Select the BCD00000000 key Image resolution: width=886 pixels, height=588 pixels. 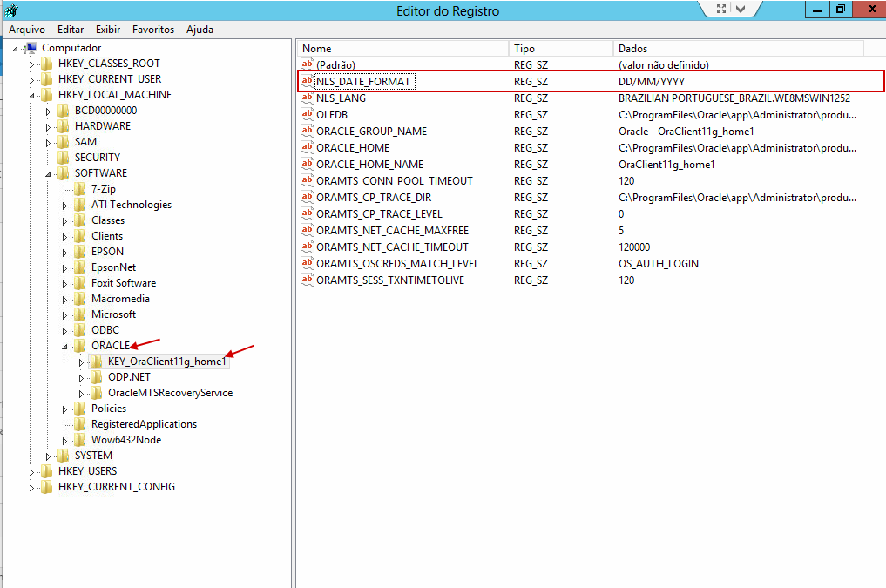click(105, 111)
